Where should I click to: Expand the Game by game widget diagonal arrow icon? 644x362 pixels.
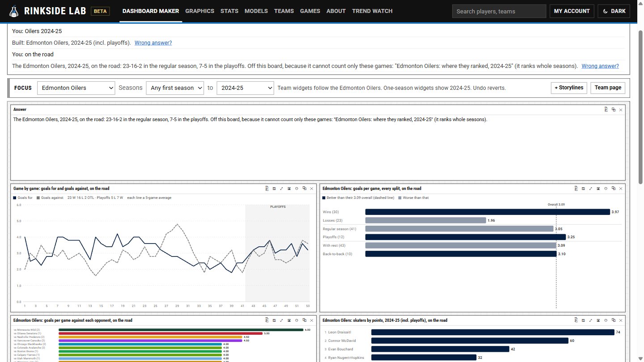[x=282, y=189]
